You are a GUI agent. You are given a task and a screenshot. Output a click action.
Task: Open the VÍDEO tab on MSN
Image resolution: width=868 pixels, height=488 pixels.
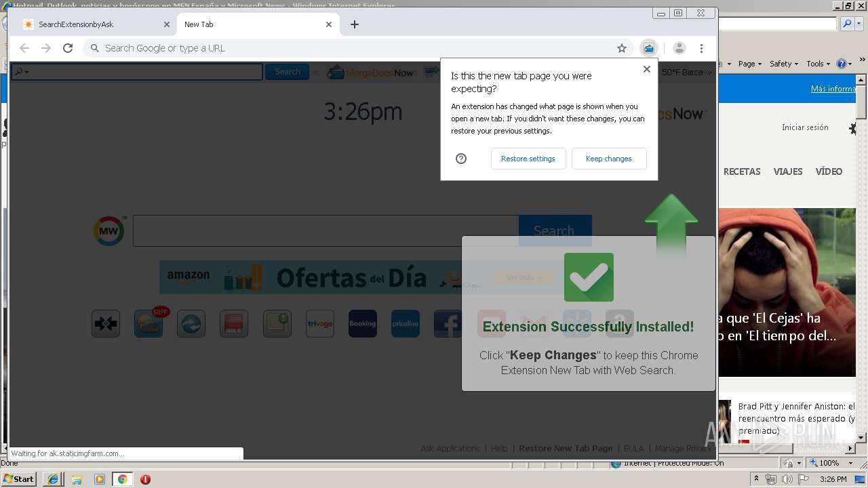pyautogui.click(x=829, y=171)
